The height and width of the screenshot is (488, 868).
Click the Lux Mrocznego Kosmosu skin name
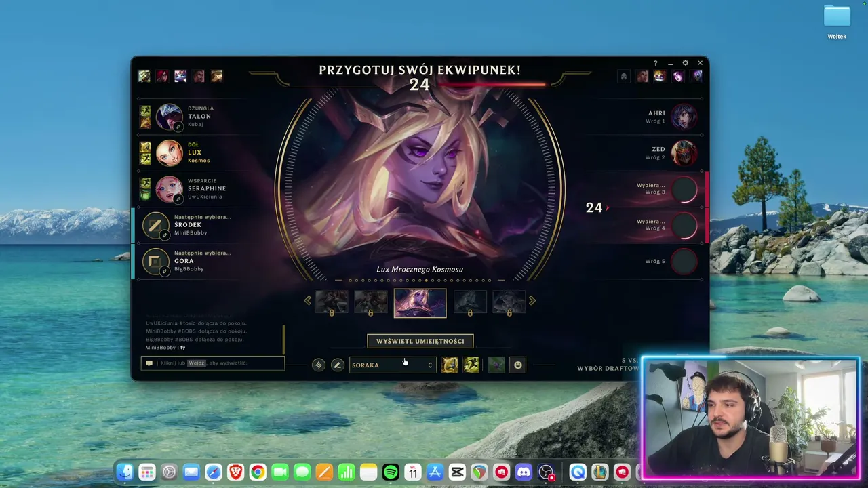pos(420,269)
